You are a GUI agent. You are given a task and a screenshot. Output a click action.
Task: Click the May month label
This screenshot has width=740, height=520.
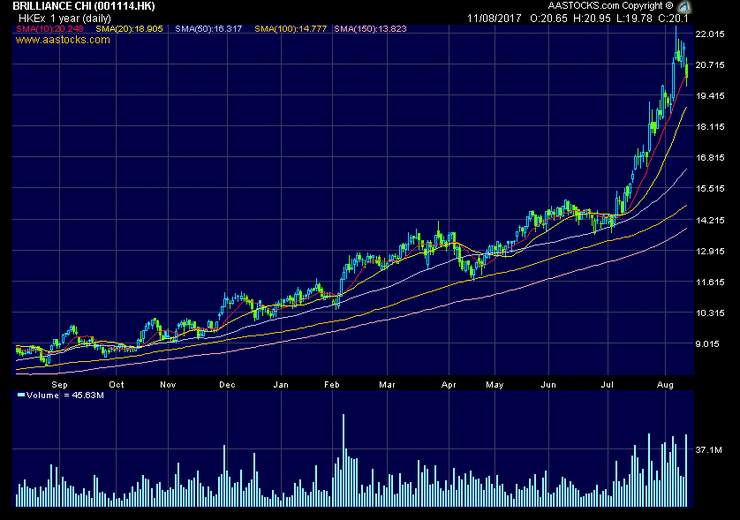(x=495, y=385)
